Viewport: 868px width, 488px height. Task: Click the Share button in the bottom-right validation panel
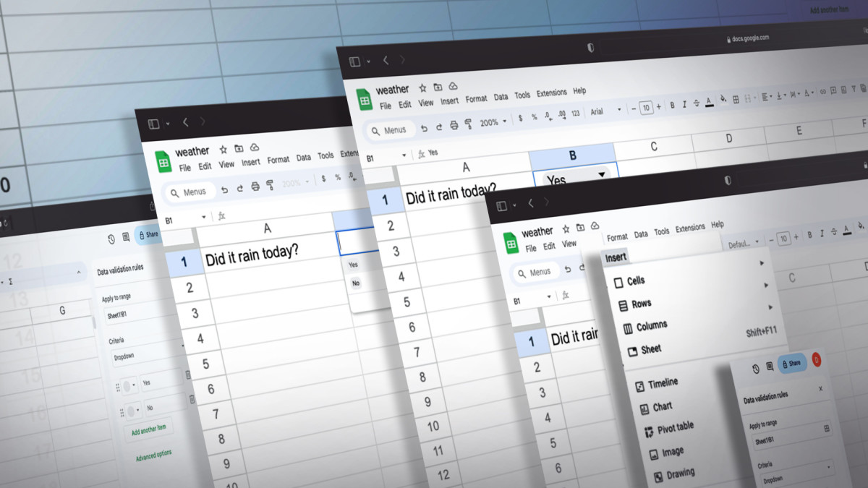point(792,363)
